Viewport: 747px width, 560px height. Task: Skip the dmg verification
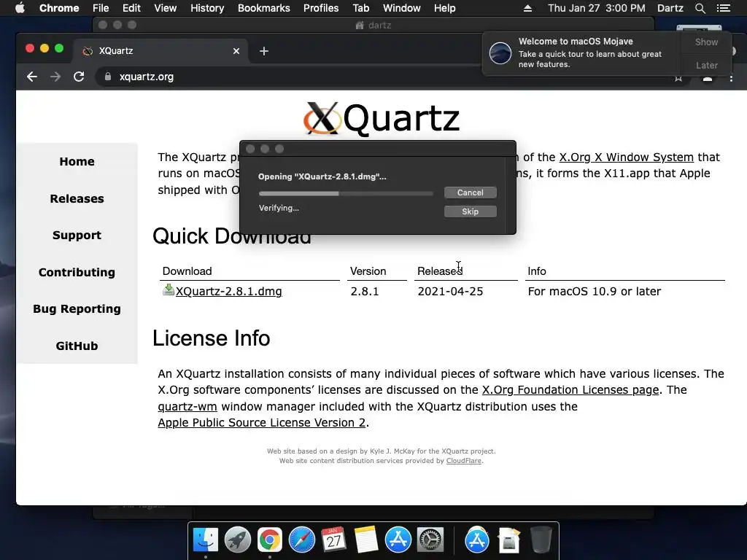coord(471,211)
